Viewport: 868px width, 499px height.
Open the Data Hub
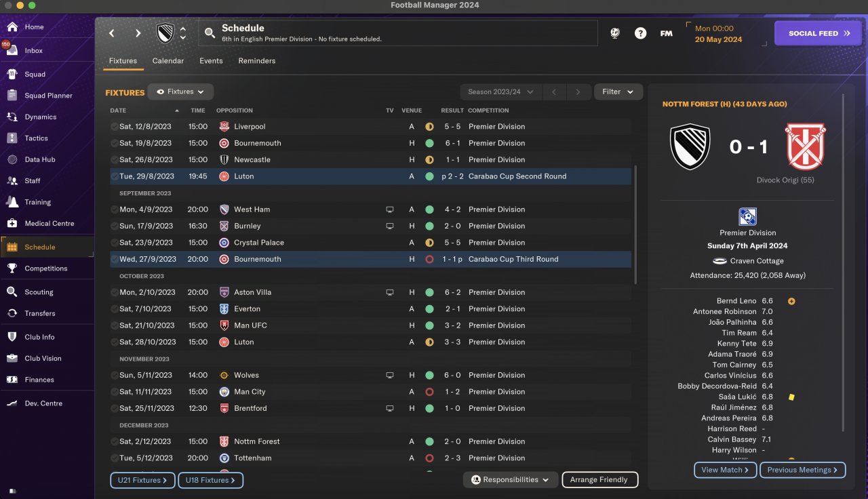[39, 160]
